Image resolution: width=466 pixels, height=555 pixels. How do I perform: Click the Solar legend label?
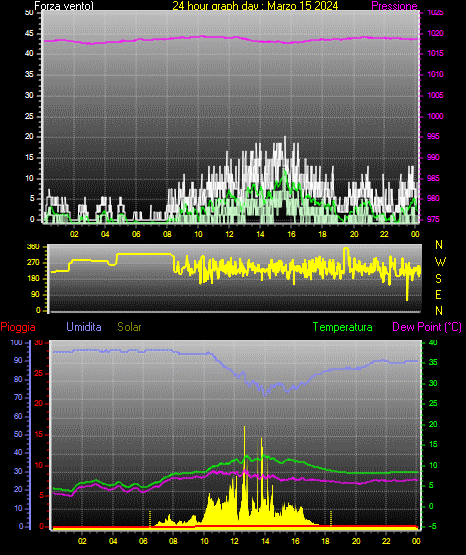point(130,327)
